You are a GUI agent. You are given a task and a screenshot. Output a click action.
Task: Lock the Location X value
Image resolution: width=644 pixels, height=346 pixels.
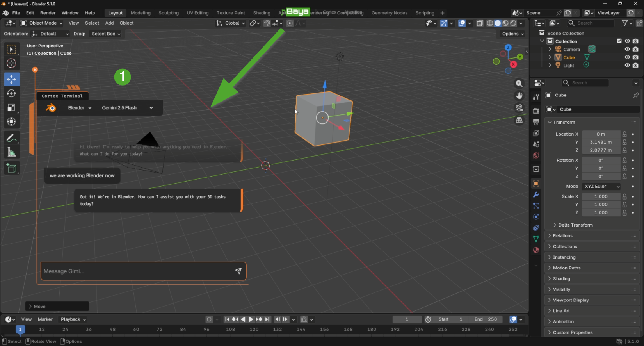[x=624, y=134]
